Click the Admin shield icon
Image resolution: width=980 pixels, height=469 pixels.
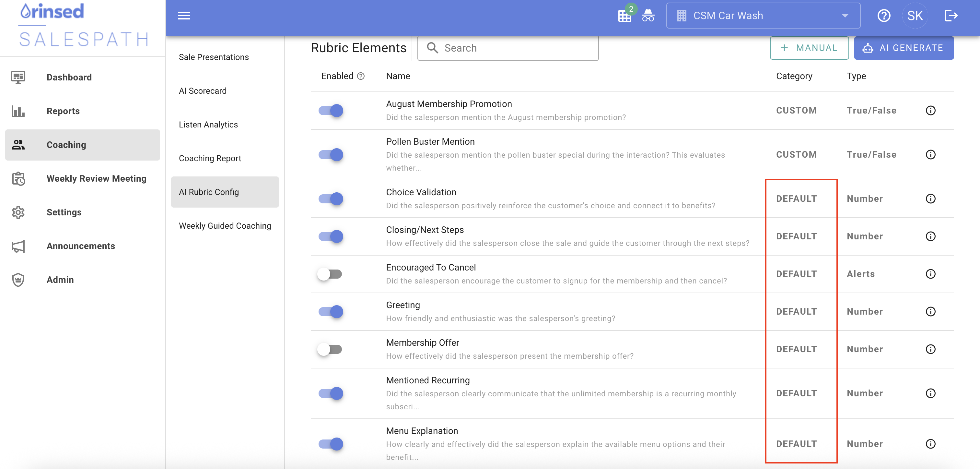18,280
